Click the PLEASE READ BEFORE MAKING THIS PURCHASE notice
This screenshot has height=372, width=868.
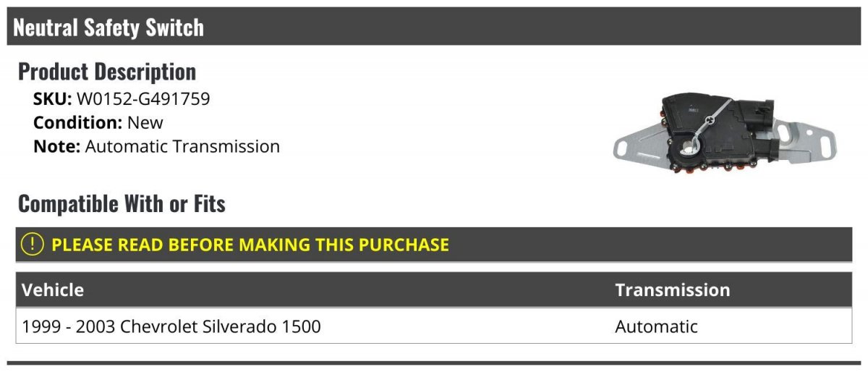click(x=250, y=245)
